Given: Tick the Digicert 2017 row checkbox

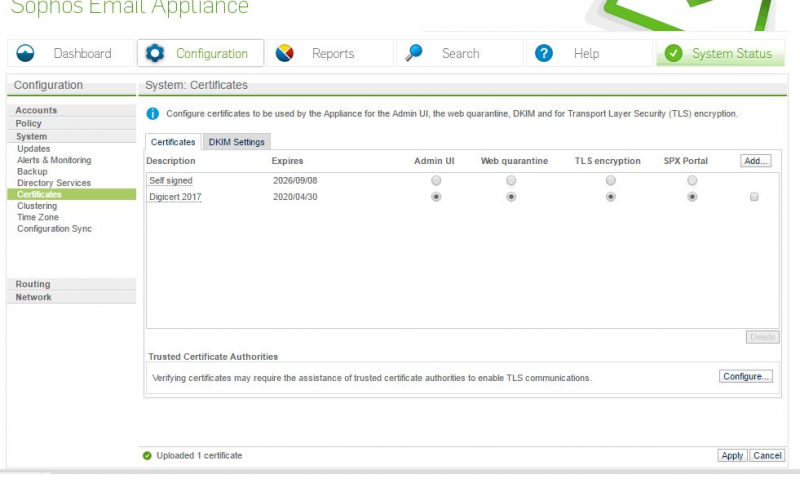Looking at the screenshot, I should coord(754,197).
